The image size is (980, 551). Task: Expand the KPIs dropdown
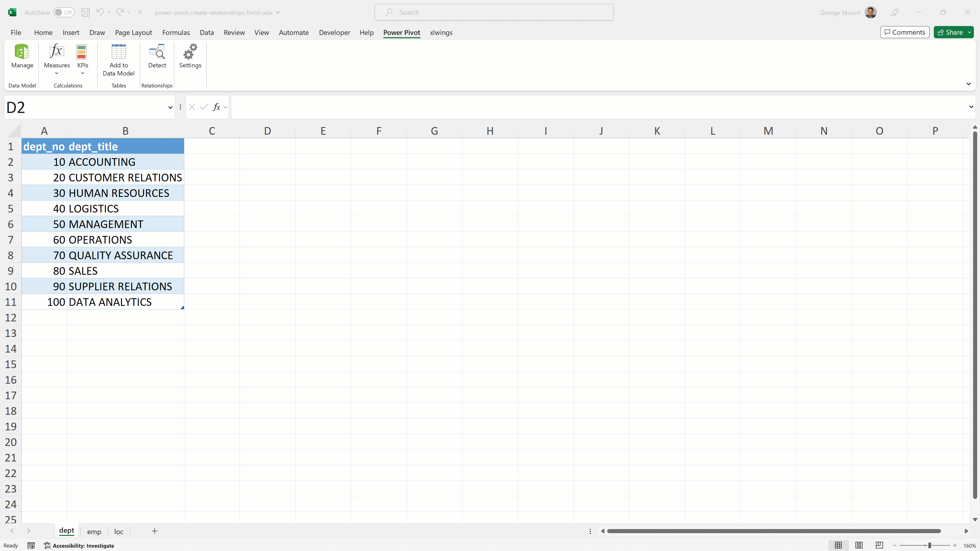[82, 73]
